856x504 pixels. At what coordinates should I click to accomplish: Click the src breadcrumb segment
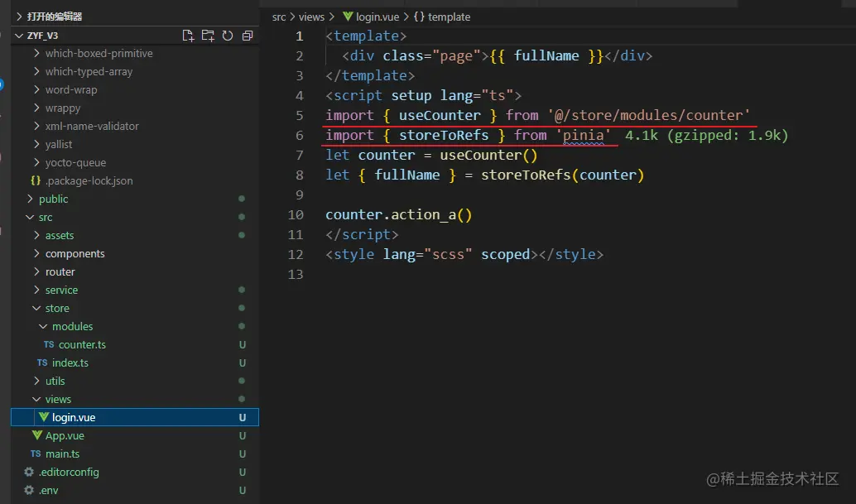[279, 17]
